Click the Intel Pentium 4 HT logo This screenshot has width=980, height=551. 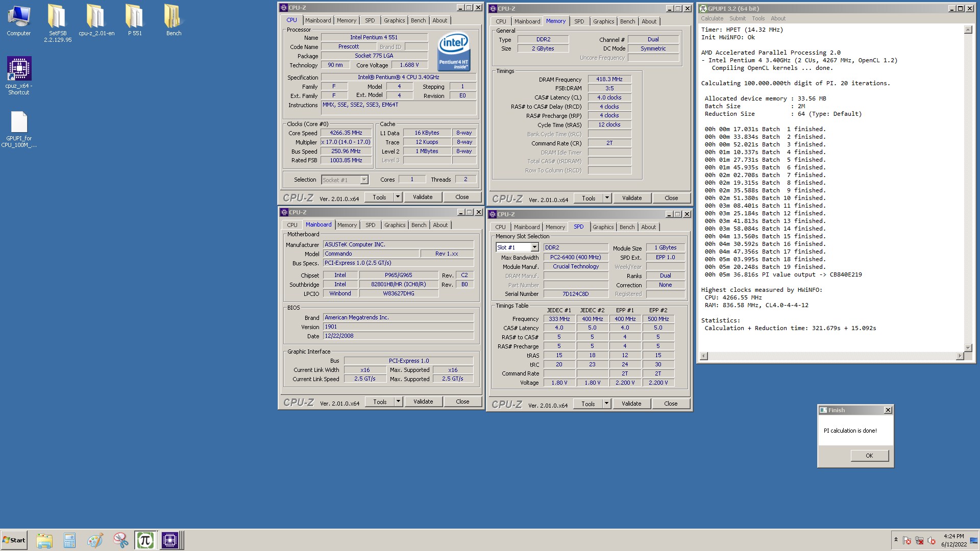click(453, 52)
